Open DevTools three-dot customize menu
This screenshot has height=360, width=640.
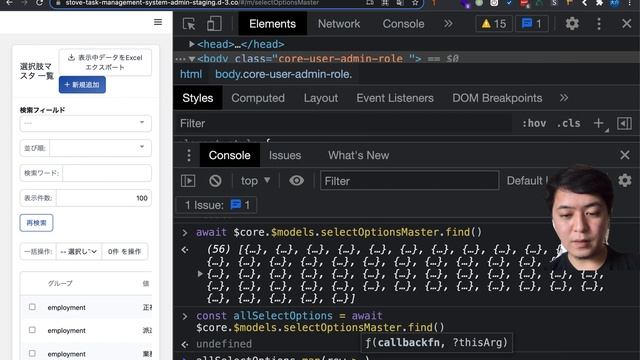pyautogui.click(x=599, y=24)
